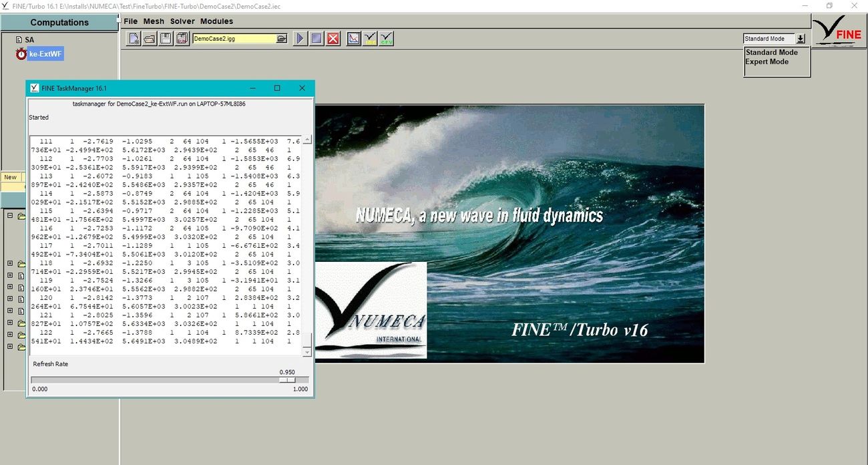Click iteration 122 row in log
The width and height of the screenshot is (868, 465).
point(166,333)
